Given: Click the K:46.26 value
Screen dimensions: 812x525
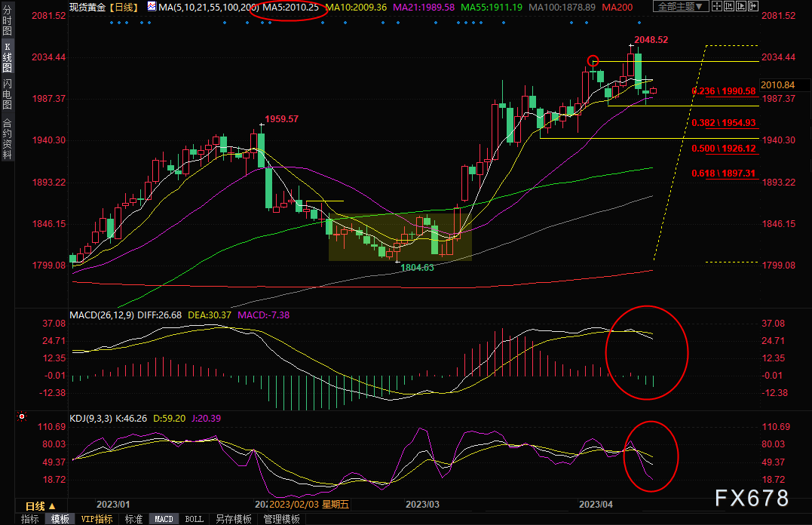Looking at the screenshot, I should click(131, 418).
